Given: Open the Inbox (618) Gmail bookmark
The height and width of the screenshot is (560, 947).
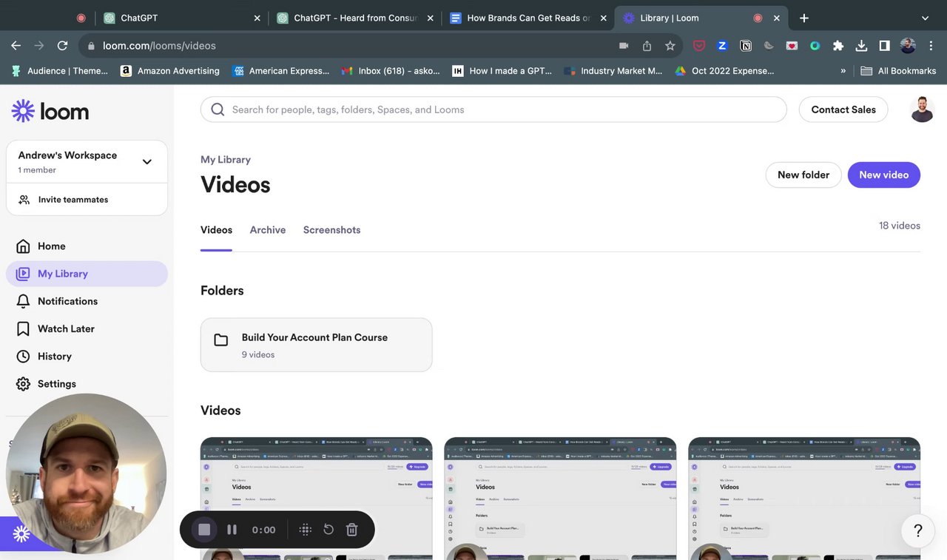Looking at the screenshot, I should coord(391,71).
